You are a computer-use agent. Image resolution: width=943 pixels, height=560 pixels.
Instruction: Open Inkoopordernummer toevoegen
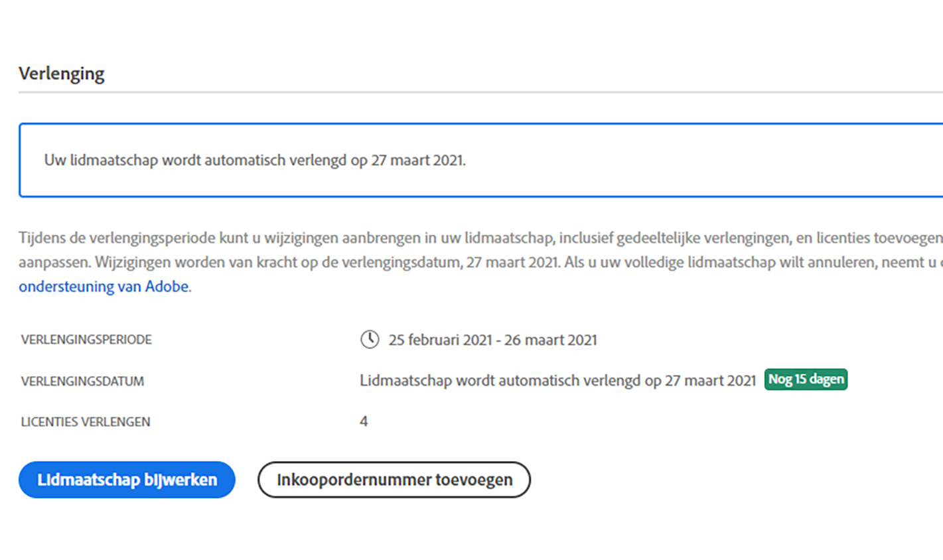394,480
